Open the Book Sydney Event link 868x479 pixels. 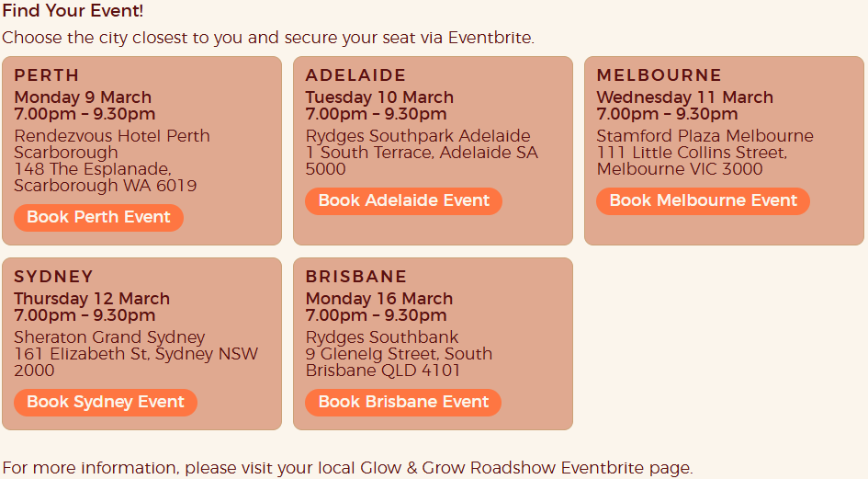105,403
